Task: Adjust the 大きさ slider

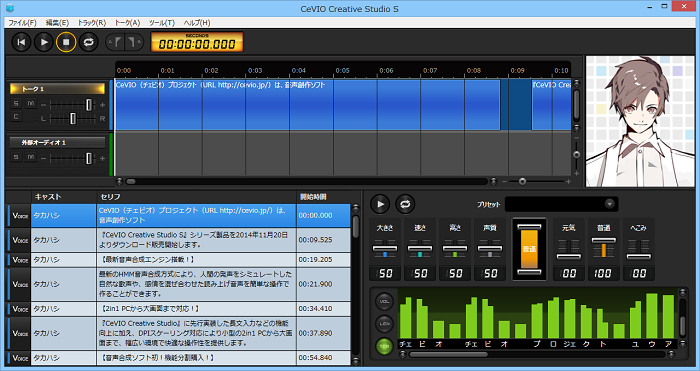Action: [x=385, y=248]
